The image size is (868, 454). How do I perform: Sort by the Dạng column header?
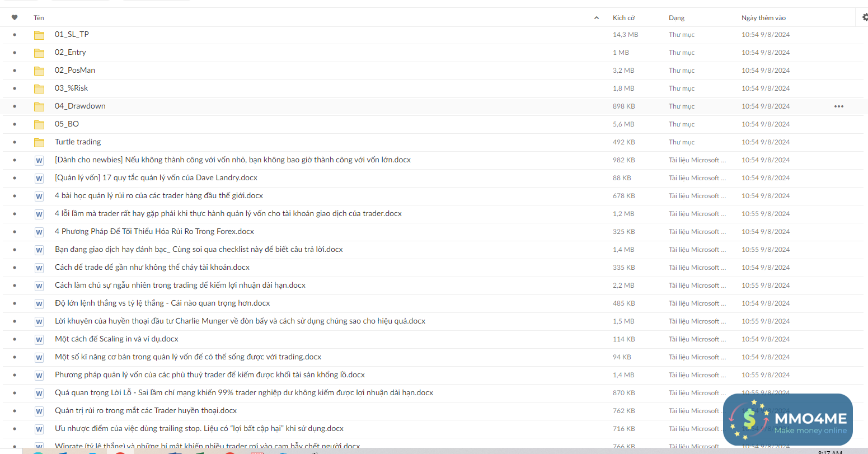coord(677,18)
